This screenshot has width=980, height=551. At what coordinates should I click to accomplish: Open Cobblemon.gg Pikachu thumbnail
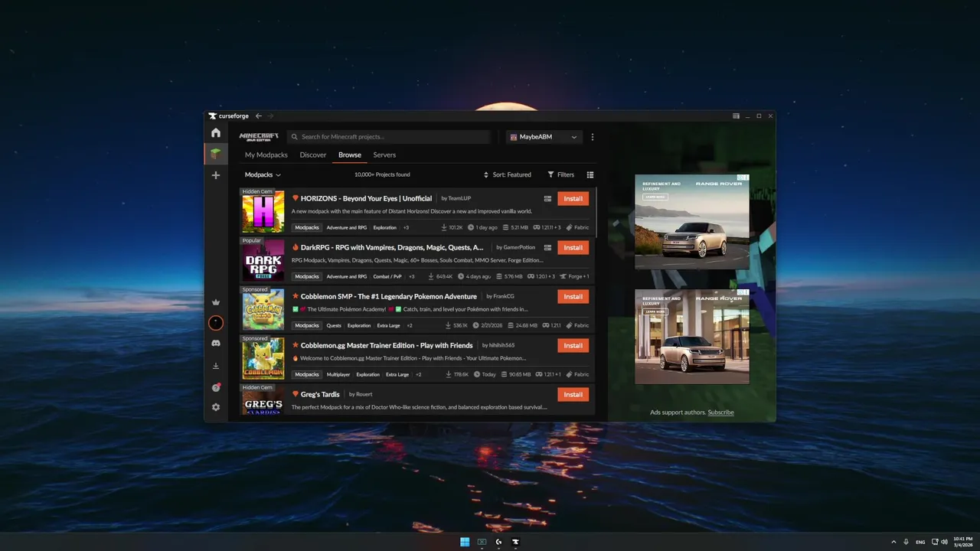(x=263, y=358)
